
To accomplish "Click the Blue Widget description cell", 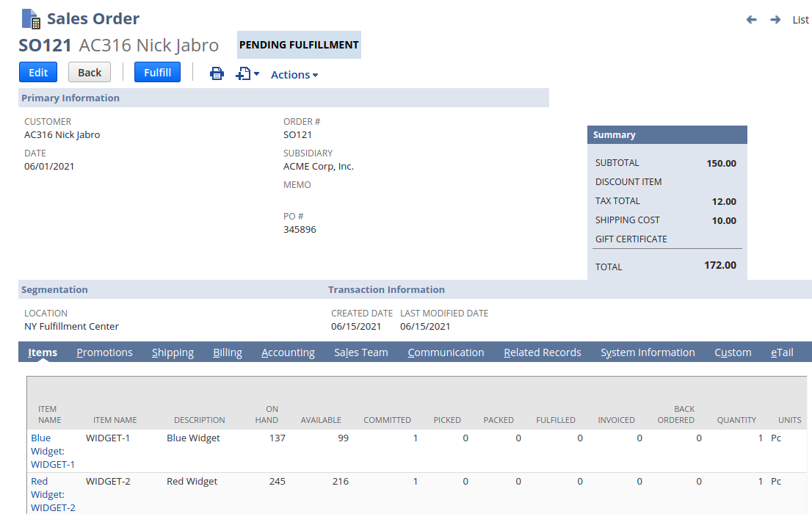I will [x=193, y=438].
